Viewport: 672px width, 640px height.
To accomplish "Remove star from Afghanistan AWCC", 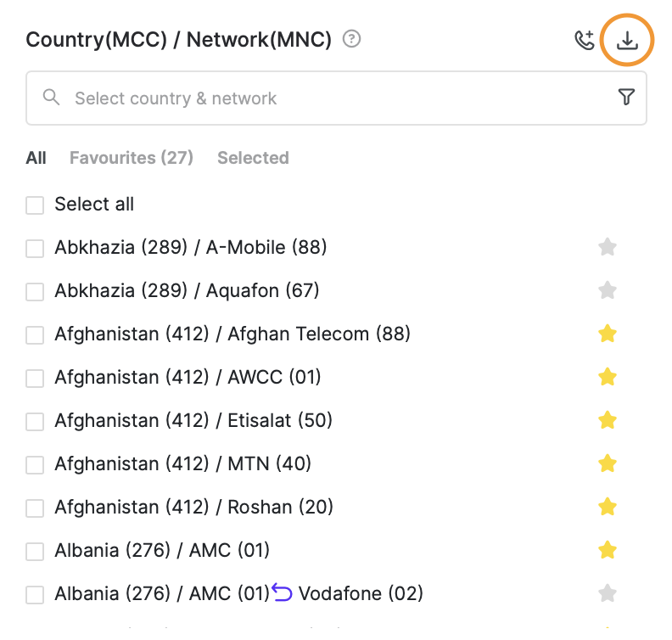I will tap(608, 377).
